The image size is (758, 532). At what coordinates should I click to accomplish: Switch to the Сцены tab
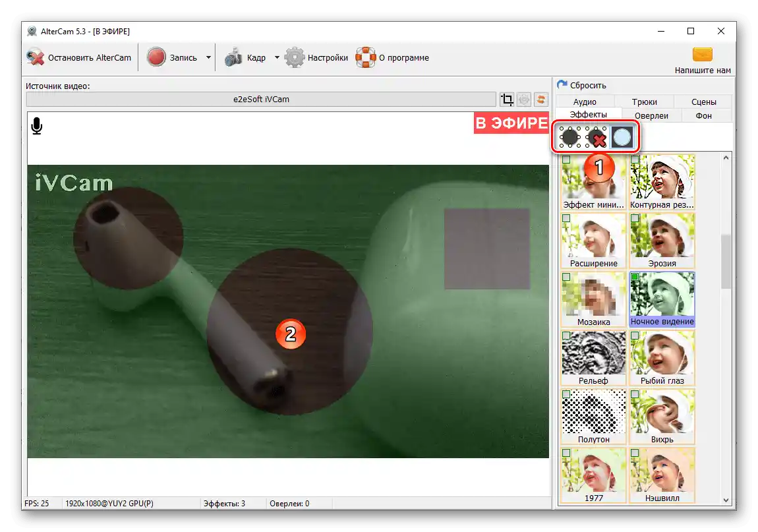(x=703, y=102)
